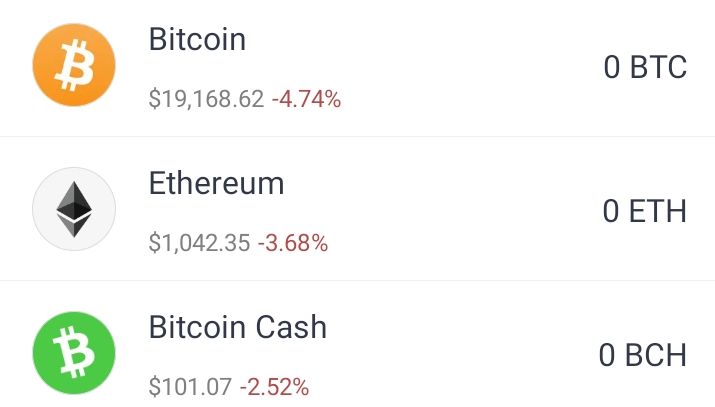Click the white B symbol in orange circle
The height and width of the screenshot is (407, 715).
click(74, 65)
